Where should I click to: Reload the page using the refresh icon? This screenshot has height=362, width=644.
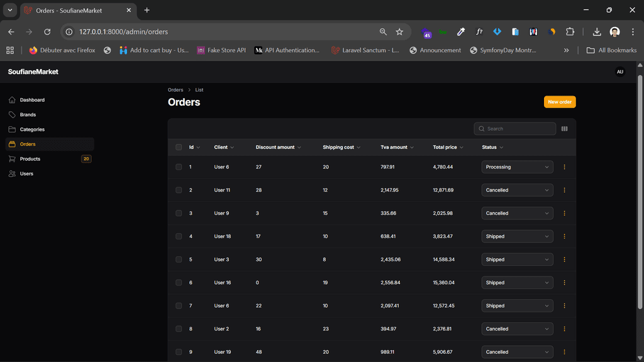47,31
